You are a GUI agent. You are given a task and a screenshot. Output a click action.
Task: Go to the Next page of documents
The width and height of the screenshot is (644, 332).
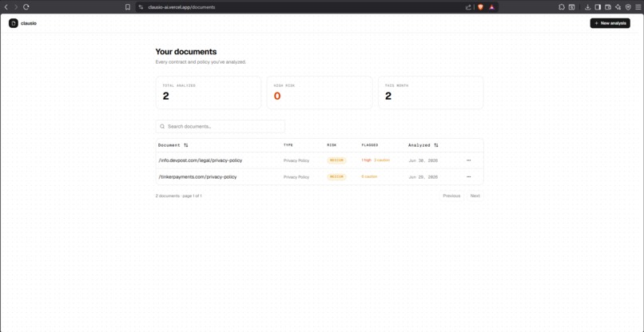click(475, 196)
